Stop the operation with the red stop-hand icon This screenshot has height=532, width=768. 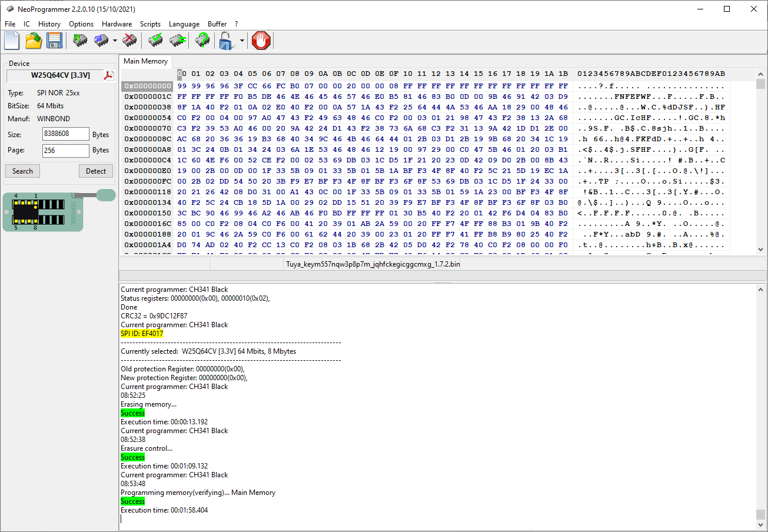pos(261,41)
